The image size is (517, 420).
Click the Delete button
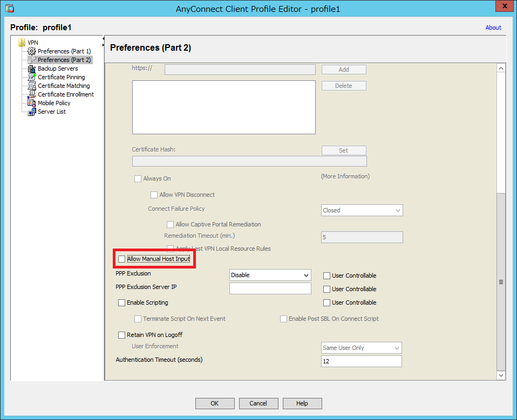[x=344, y=86]
